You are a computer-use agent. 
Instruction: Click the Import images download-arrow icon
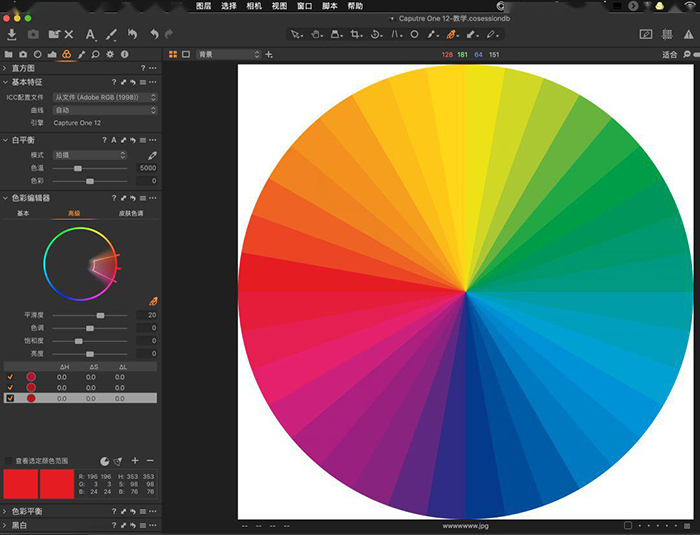click(x=12, y=34)
